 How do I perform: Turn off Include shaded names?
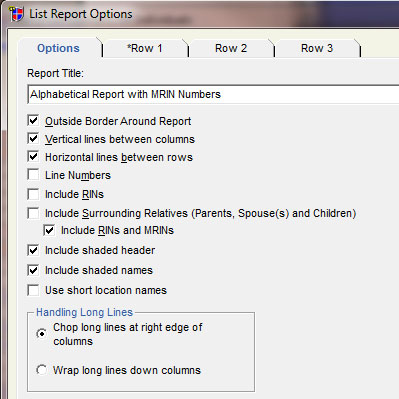(33, 270)
